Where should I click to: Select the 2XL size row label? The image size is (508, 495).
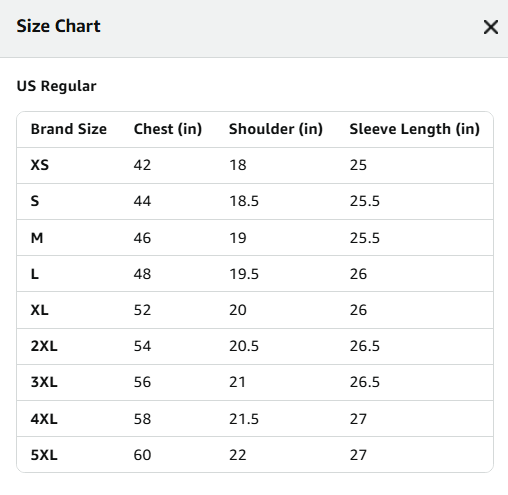coord(44,346)
